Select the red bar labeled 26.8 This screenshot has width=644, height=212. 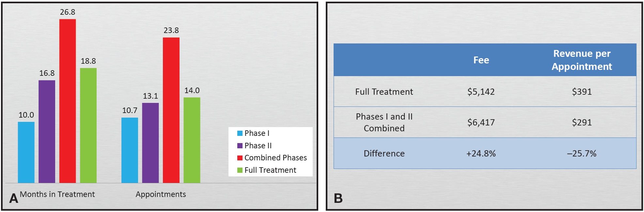click(x=68, y=101)
